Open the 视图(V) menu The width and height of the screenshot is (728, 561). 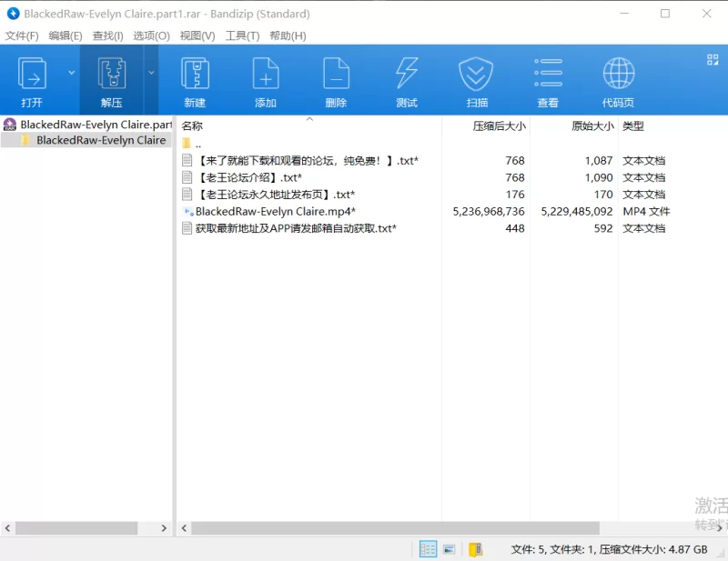197,35
